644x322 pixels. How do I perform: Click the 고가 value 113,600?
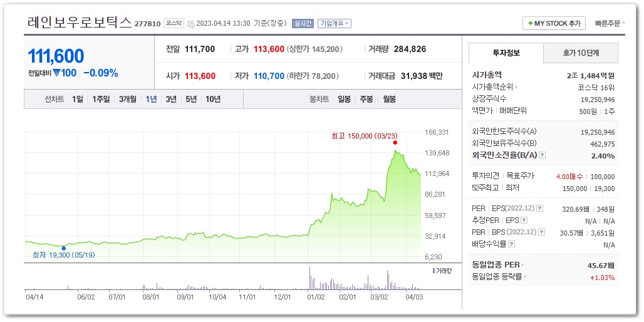[269, 49]
